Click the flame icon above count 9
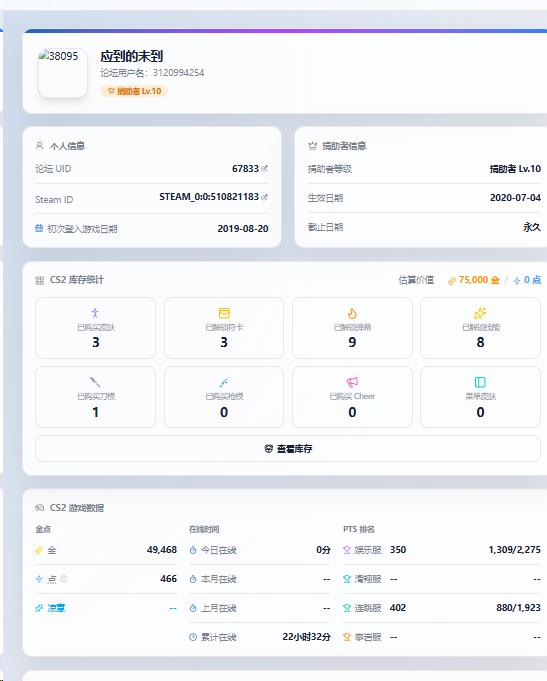Viewport: 547px width, 681px height. click(x=352, y=313)
